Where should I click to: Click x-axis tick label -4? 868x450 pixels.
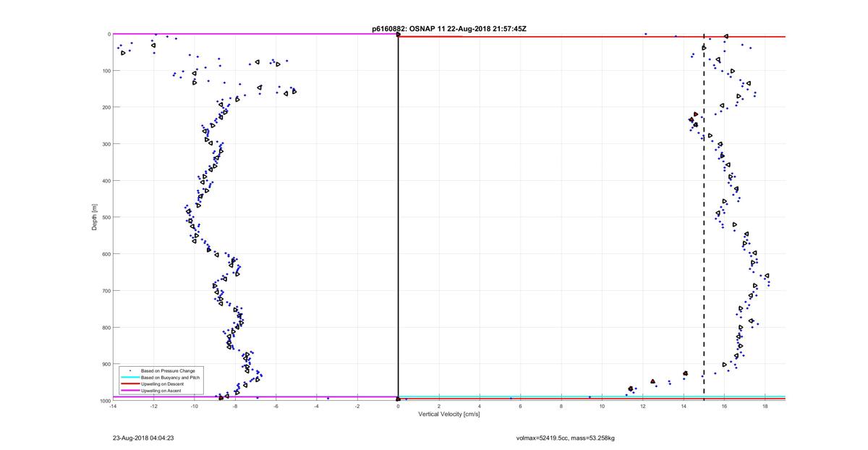pos(317,407)
